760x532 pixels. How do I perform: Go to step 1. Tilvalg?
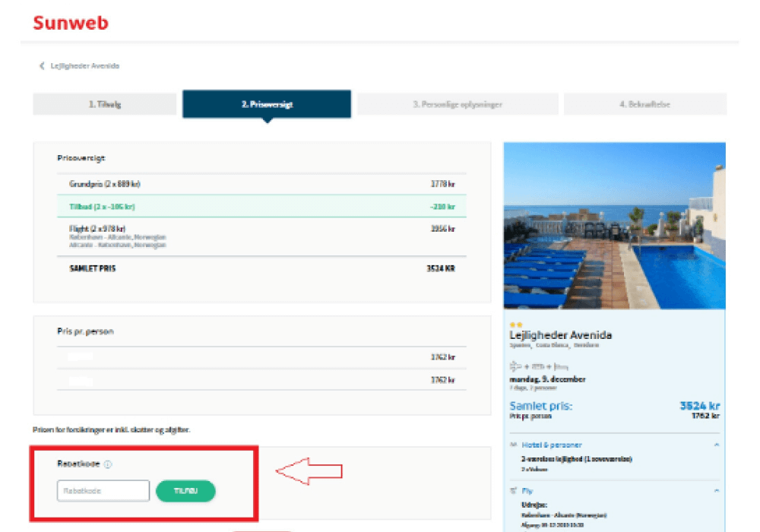point(105,104)
